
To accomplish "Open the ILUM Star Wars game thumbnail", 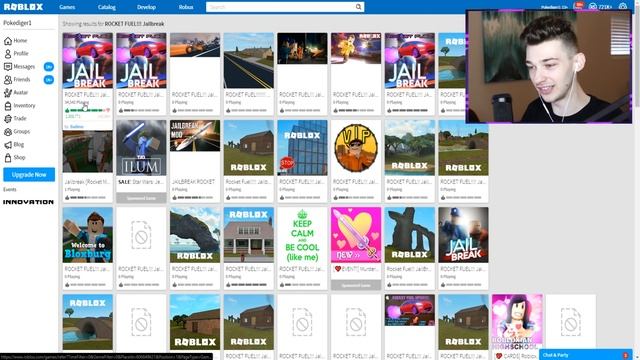I will pyautogui.click(x=141, y=148).
